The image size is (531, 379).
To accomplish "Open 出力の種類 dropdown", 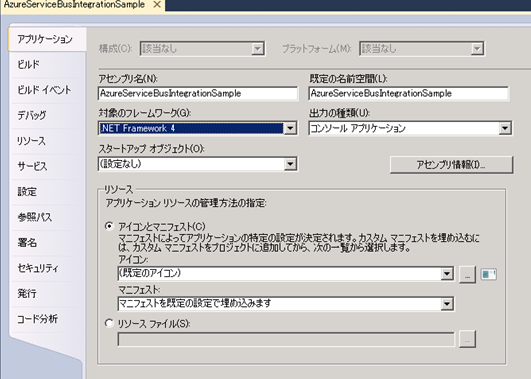I will pyautogui.click(x=410, y=128).
